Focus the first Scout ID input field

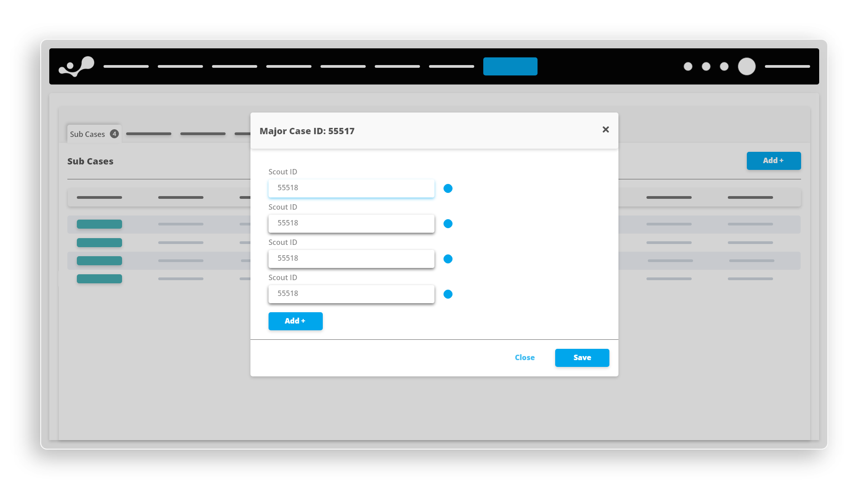pyautogui.click(x=351, y=188)
